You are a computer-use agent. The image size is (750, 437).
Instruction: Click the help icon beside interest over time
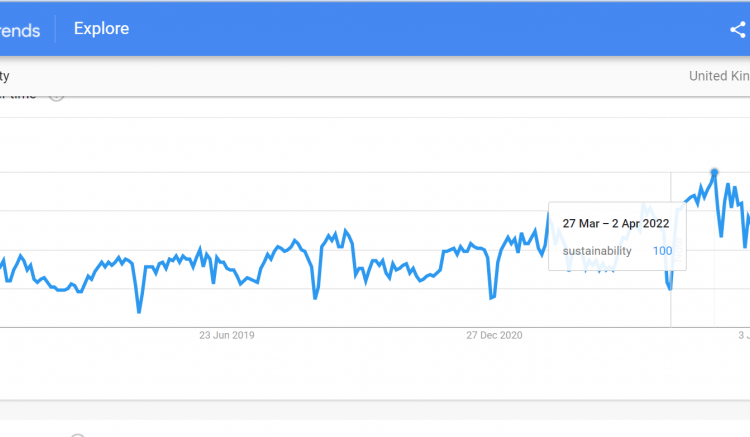56,98
